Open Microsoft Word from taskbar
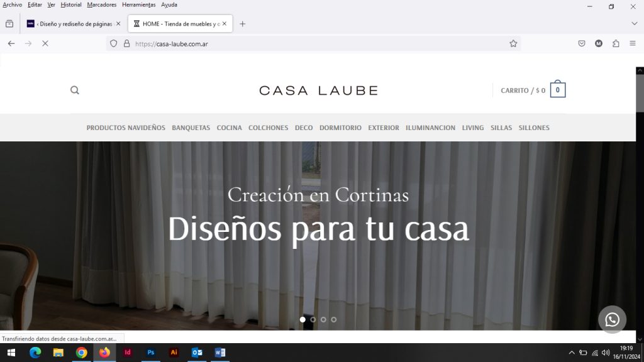This screenshot has height=362, width=644. (220, 353)
